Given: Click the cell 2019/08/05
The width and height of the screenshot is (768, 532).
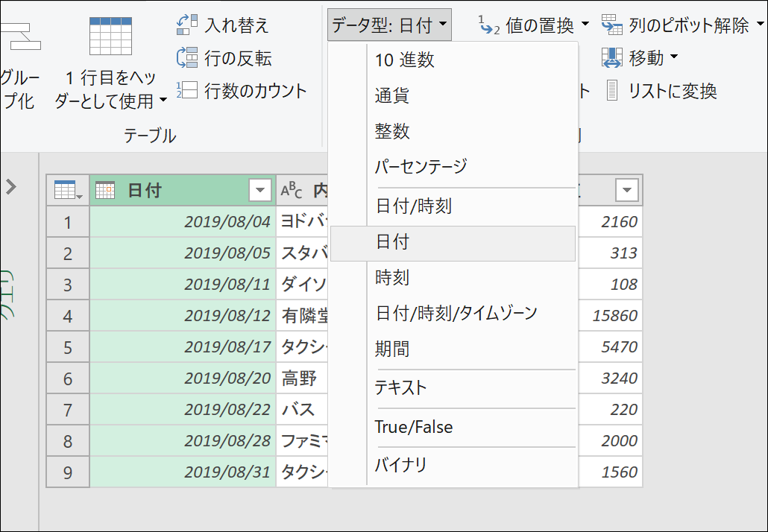Looking at the screenshot, I should [x=183, y=253].
